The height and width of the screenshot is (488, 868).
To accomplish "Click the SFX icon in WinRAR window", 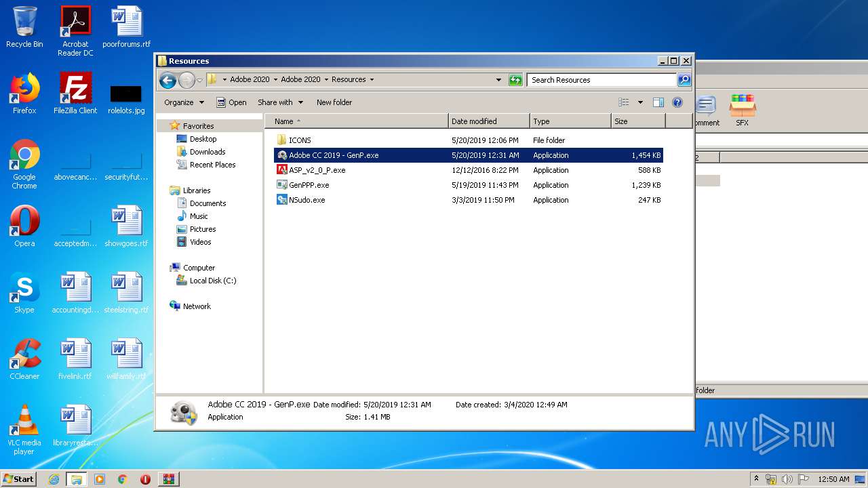I will (743, 110).
